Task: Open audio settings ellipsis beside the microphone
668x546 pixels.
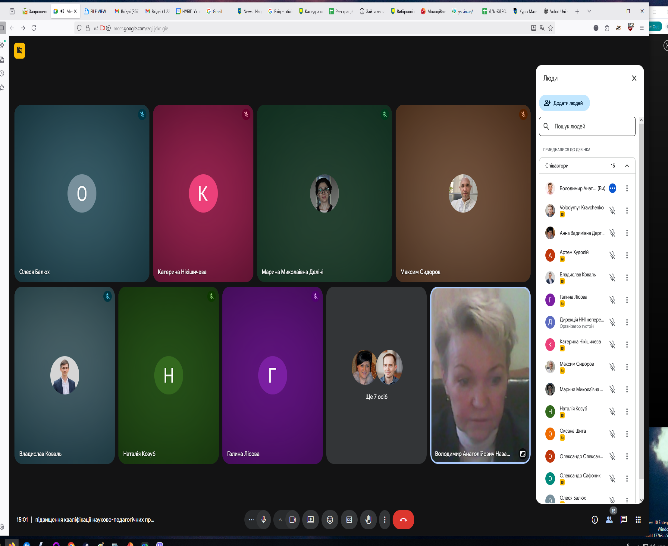Action: coord(251,520)
